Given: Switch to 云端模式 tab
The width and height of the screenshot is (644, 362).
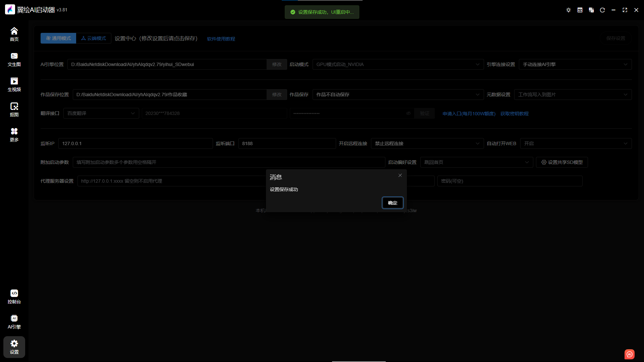Looking at the screenshot, I should click(94, 38).
